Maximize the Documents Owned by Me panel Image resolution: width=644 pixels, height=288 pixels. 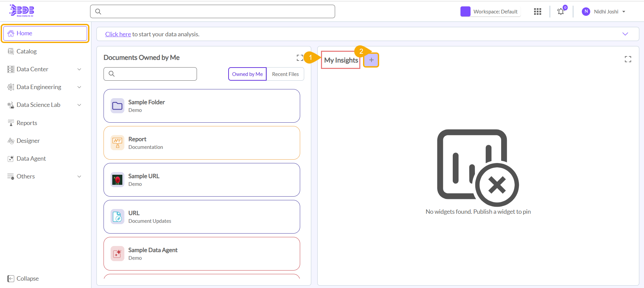299,58
